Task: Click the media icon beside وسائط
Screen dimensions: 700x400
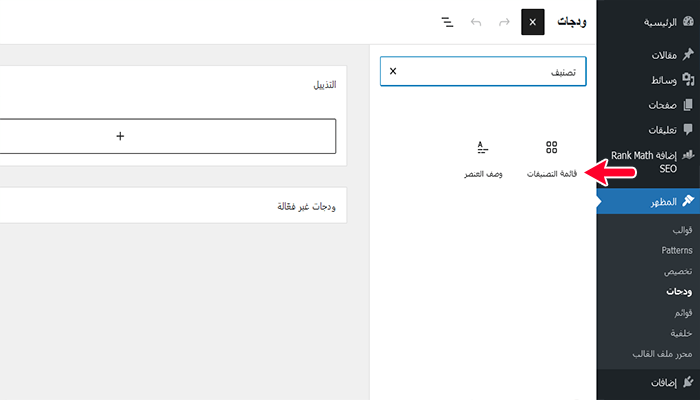Action: click(688, 80)
